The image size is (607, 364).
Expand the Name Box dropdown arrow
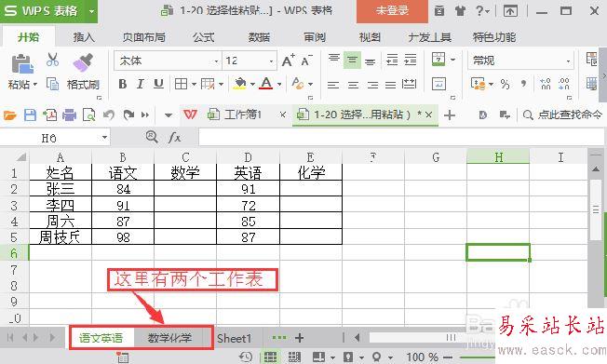(104, 138)
